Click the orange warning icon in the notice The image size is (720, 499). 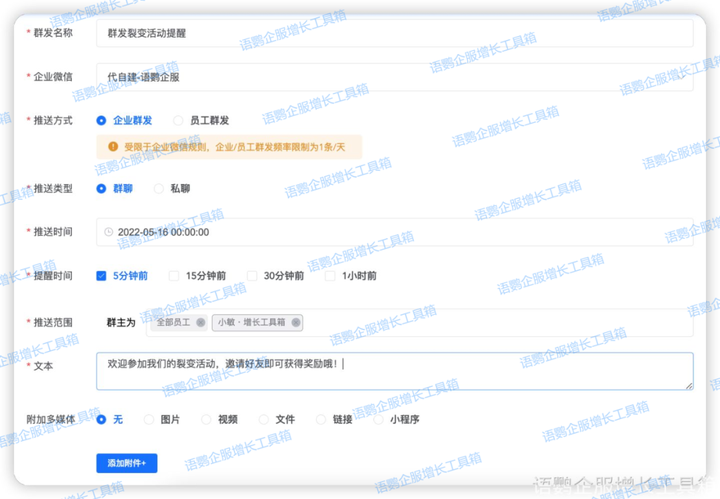tap(113, 147)
